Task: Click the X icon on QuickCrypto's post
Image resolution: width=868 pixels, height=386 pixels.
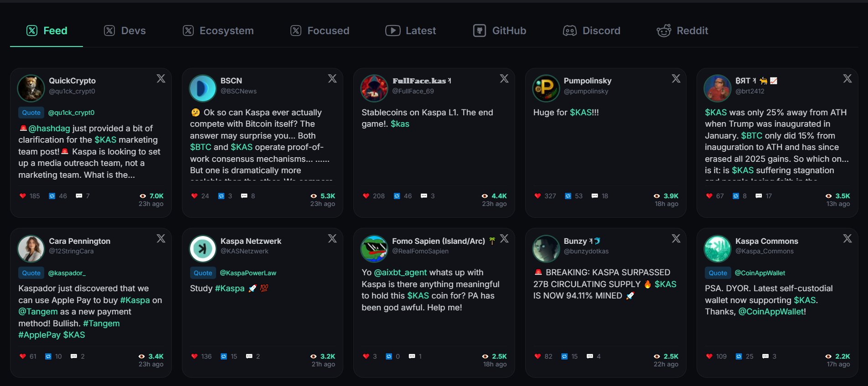Action: coord(161,78)
